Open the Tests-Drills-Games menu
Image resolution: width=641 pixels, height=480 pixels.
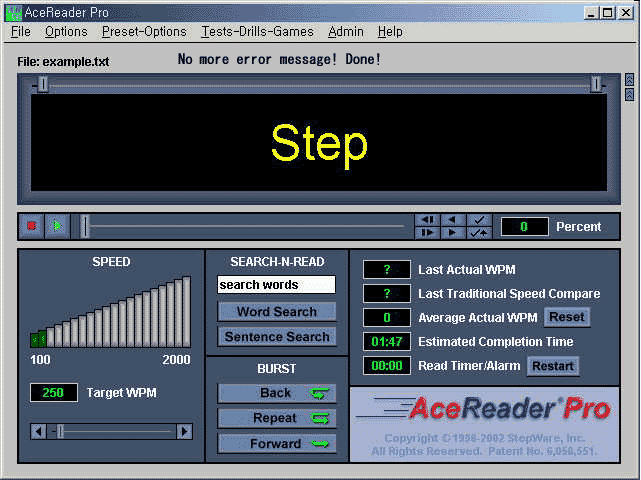click(258, 31)
